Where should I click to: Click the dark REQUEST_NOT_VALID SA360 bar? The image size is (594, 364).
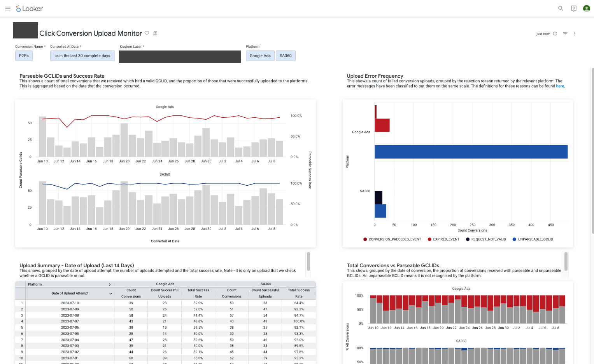[378, 198]
